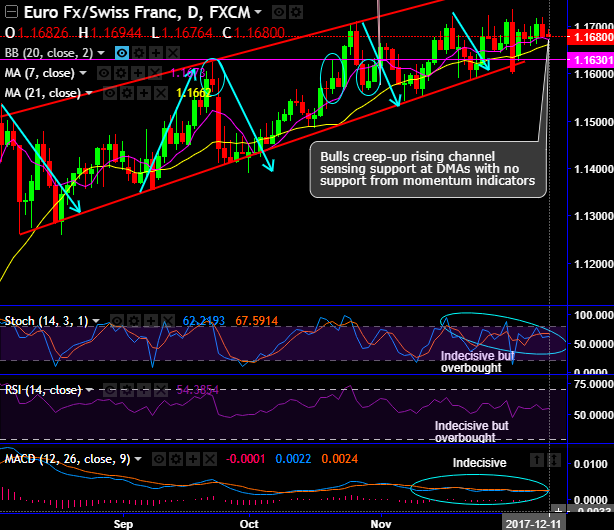Open BB indicator settings gear
Viewport: 614px width, 530px height.
click(x=139, y=52)
